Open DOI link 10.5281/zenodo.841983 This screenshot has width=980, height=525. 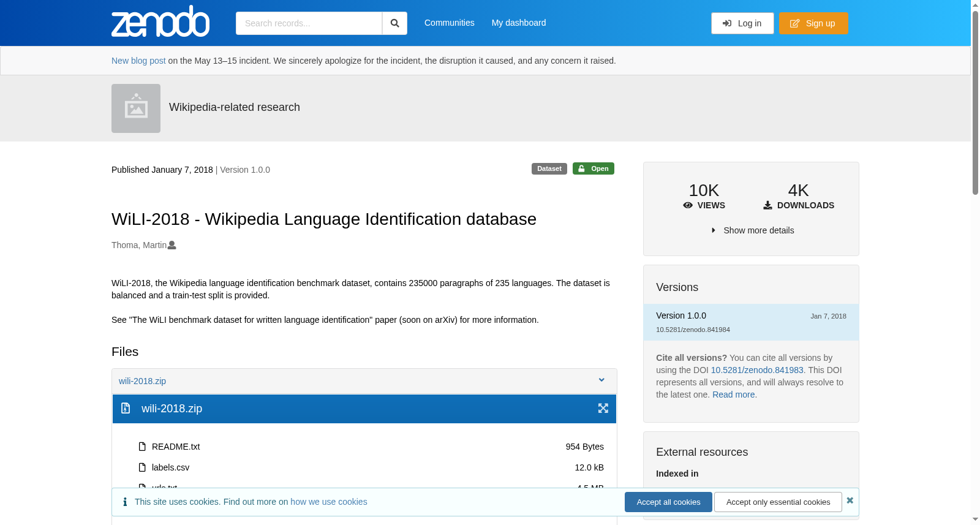[757, 370]
